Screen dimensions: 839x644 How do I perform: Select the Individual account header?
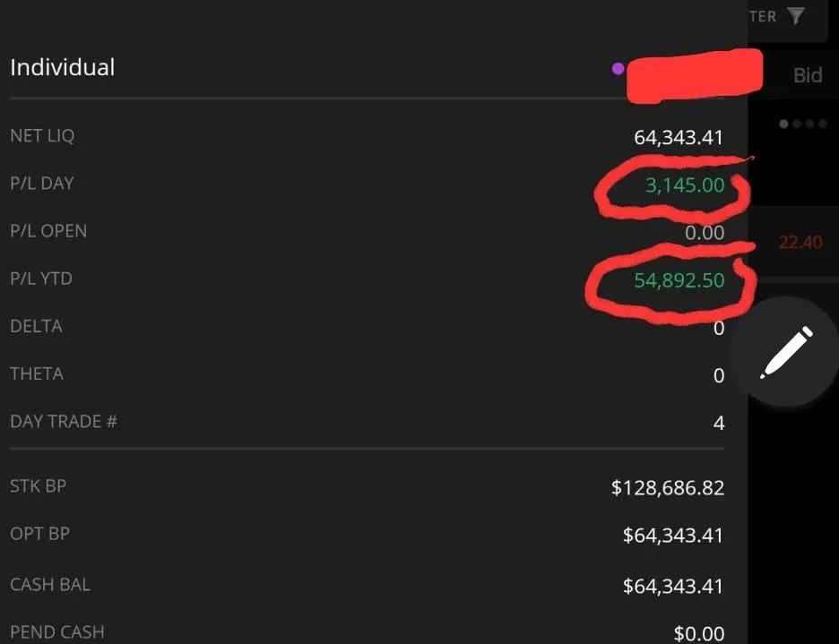coord(62,67)
